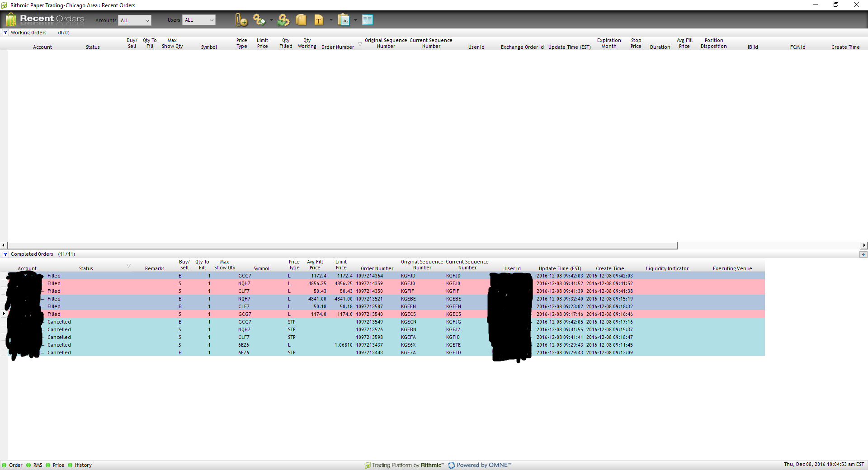This screenshot has width=868, height=470.
Task: Open dropdown arrow beside the clipboard icon
Action: pos(355,20)
